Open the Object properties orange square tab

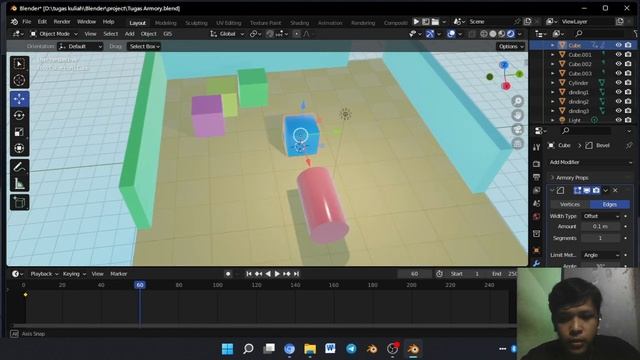pos(536,250)
